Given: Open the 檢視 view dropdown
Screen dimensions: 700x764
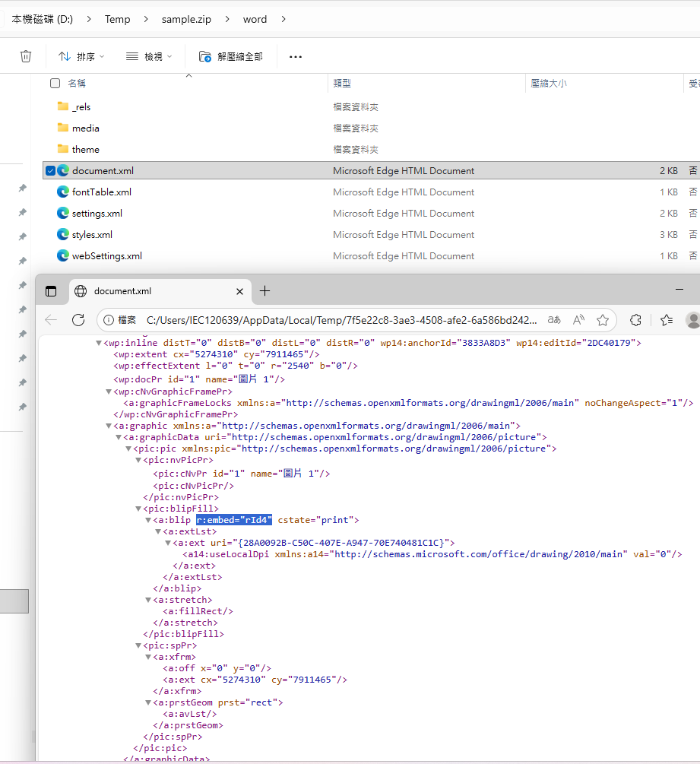Looking at the screenshot, I should 149,55.
